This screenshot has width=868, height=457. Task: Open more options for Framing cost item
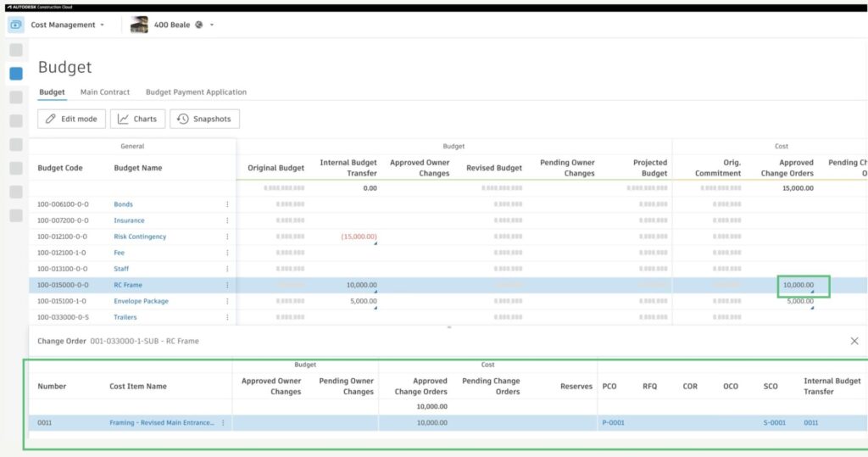(223, 422)
